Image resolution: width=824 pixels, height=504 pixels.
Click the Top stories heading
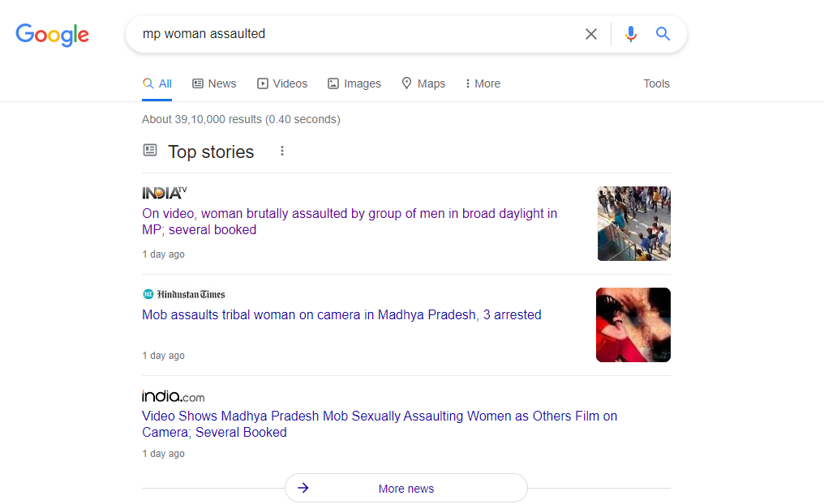[x=211, y=152]
